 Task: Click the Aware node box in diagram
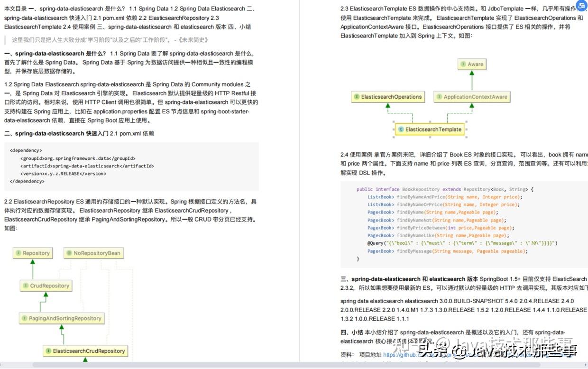click(x=471, y=64)
